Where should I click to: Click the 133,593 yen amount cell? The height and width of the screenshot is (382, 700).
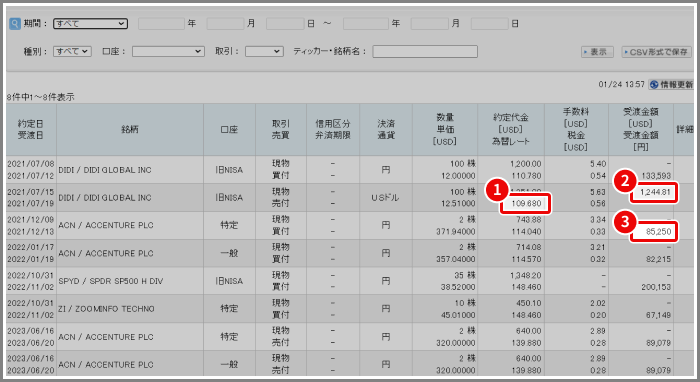[656, 176]
